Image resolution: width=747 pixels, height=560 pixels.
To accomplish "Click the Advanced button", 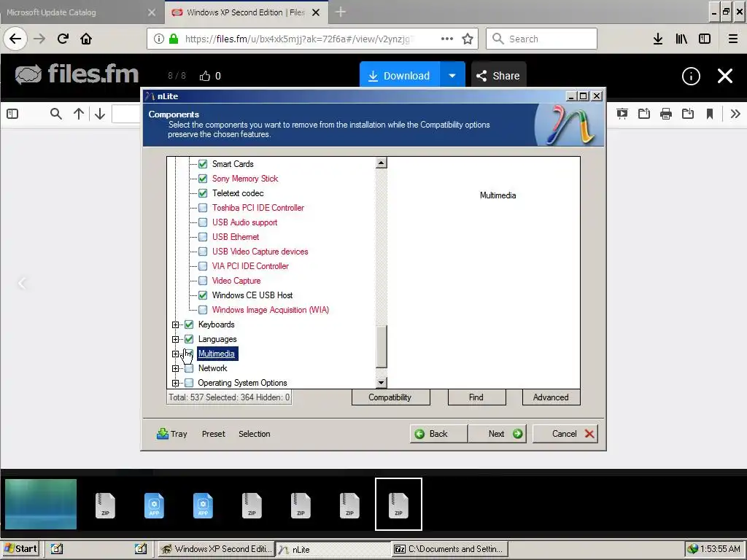I will pos(551,397).
